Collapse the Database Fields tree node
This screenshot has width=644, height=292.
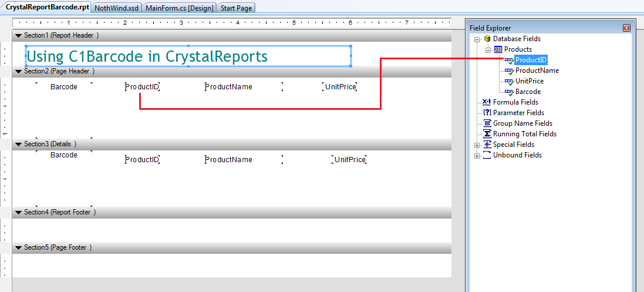coord(477,39)
